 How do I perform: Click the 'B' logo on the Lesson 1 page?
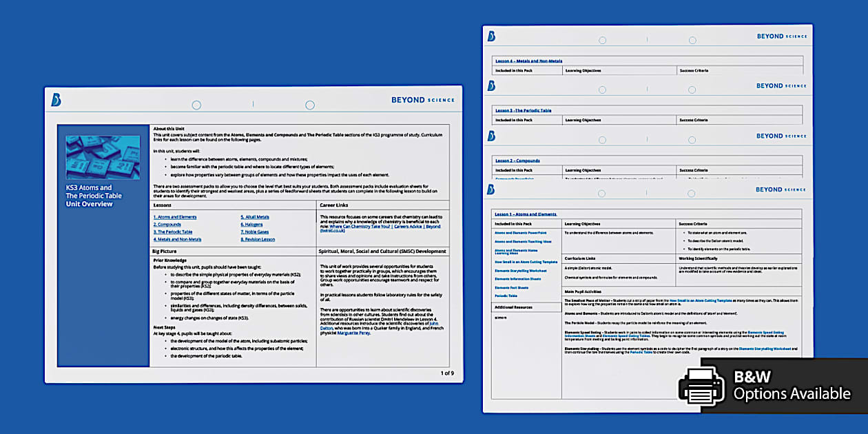[x=490, y=189]
